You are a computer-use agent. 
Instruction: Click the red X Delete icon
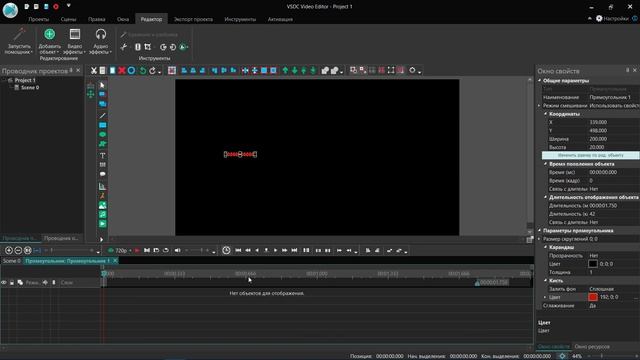click(122, 71)
